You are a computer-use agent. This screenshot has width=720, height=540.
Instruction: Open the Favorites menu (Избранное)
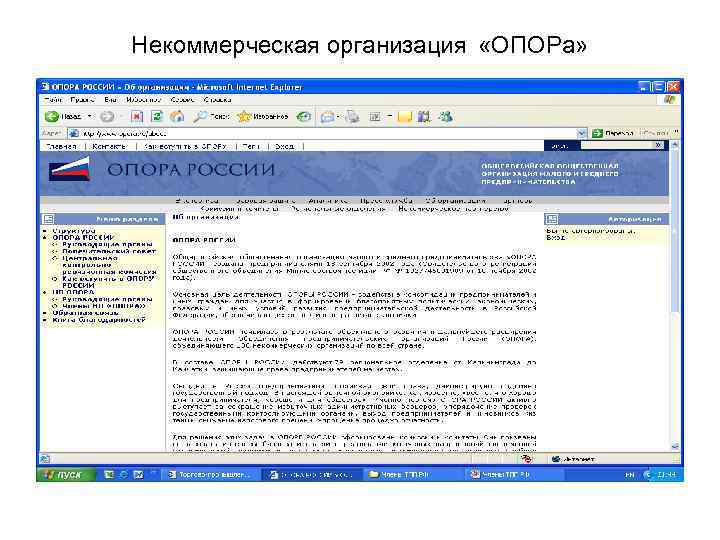(144, 100)
